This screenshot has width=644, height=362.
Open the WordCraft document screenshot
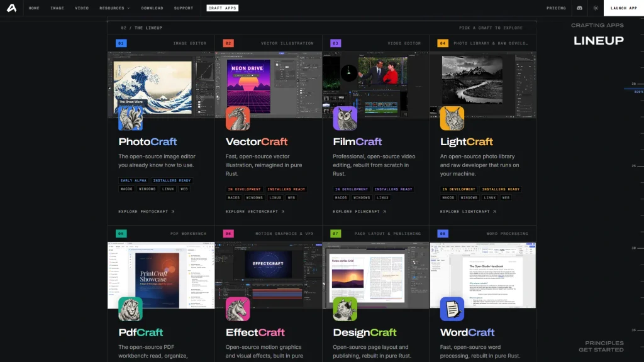483,275
